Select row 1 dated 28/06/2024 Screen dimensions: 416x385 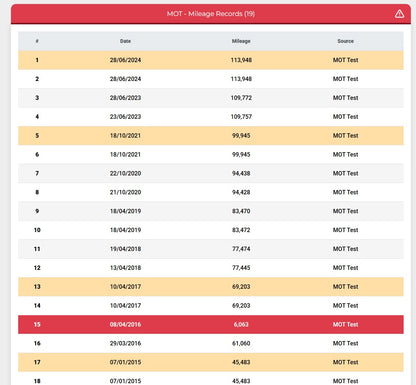pyautogui.click(x=211, y=60)
